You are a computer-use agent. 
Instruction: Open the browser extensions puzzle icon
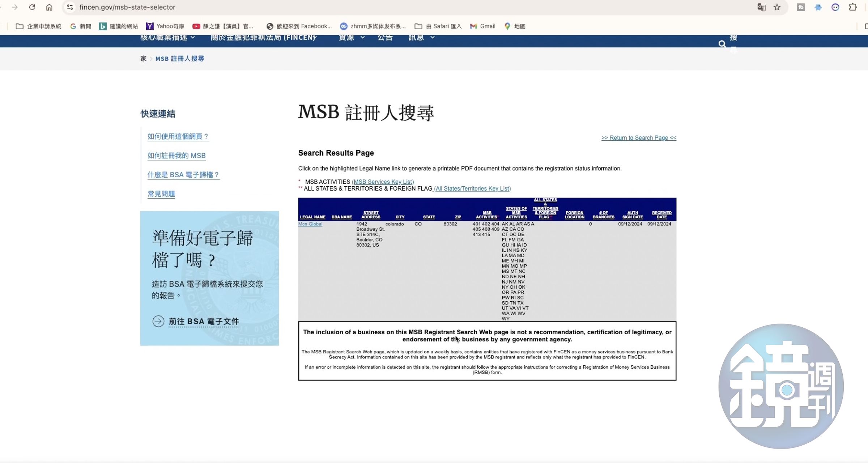[852, 7]
